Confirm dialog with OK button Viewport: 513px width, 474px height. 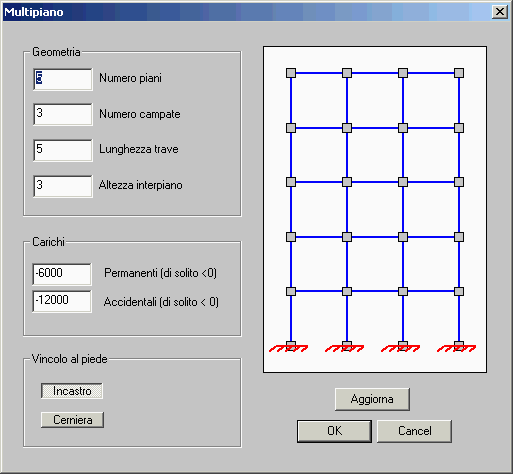point(334,431)
